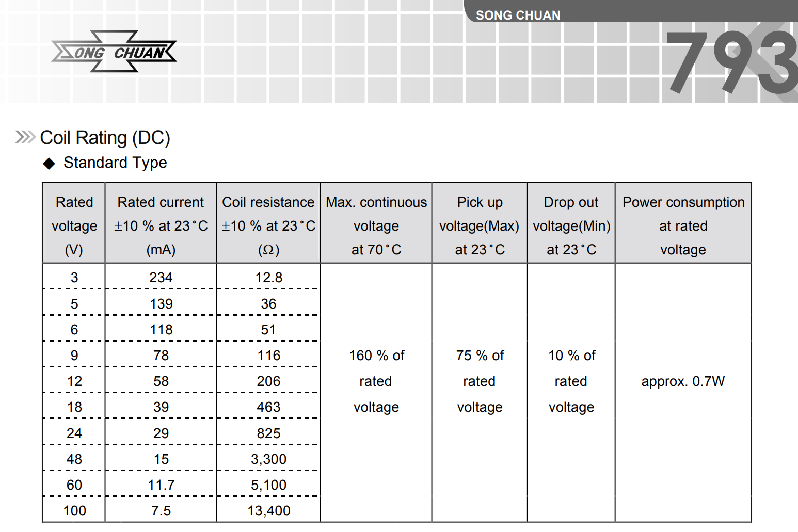Click the large 793 model number
The image size is (798, 532).
pyautogui.click(x=731, y=63)
